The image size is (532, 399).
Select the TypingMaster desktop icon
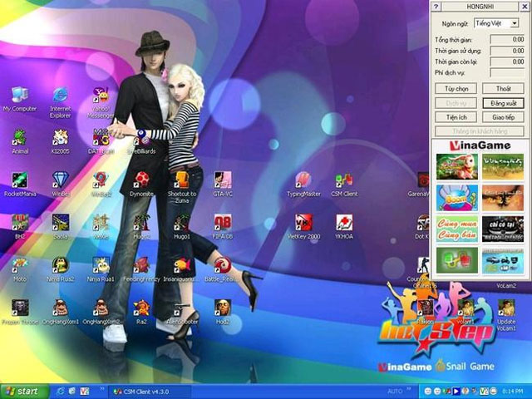pyautogui.click(x=303, y=185)
